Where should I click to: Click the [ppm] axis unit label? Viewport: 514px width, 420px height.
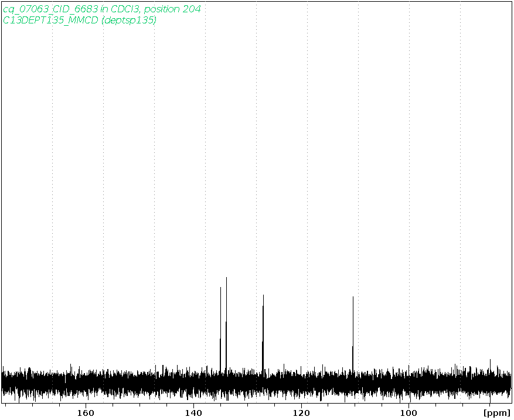point(497,414)
